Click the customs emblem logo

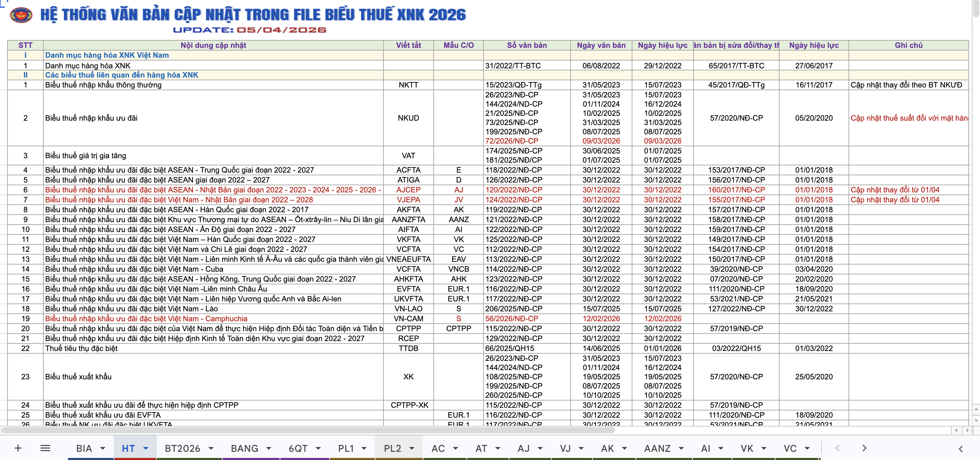pos(21,15)
